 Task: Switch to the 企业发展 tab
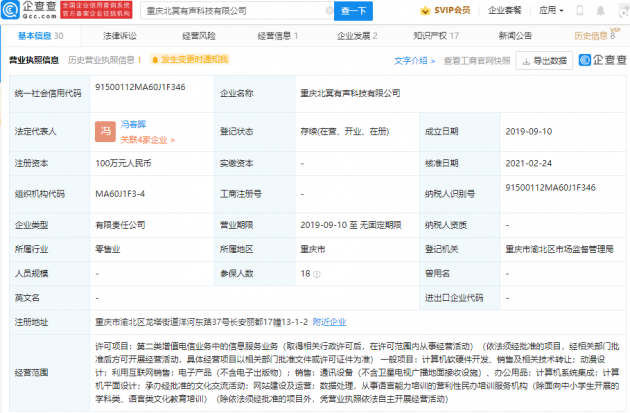(357, 36)
